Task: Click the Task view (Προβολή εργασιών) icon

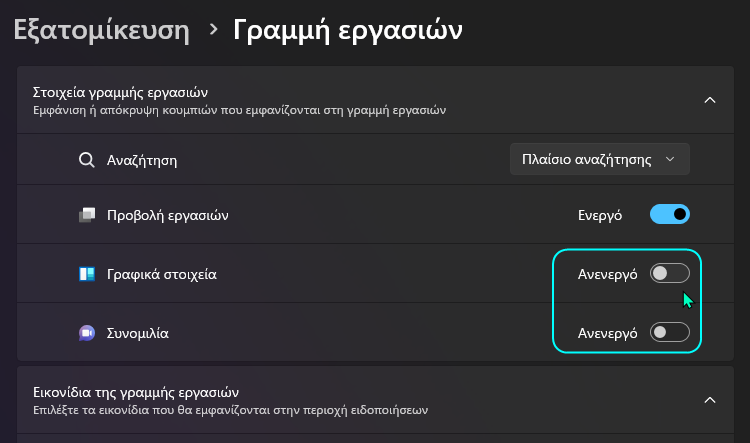Action: (87, 215)
